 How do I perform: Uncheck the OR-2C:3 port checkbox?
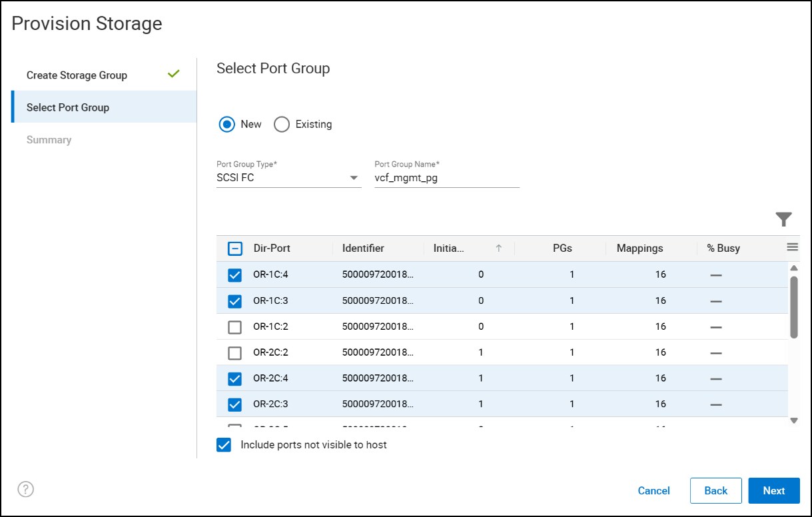click(234, 404)
